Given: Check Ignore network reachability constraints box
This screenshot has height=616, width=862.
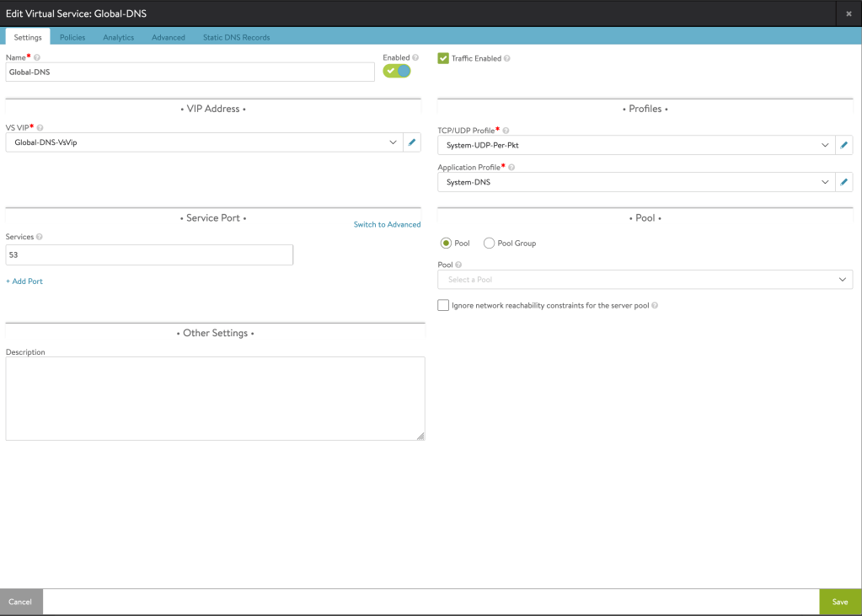Looking at the screenshot, I should tap(443, 305).
